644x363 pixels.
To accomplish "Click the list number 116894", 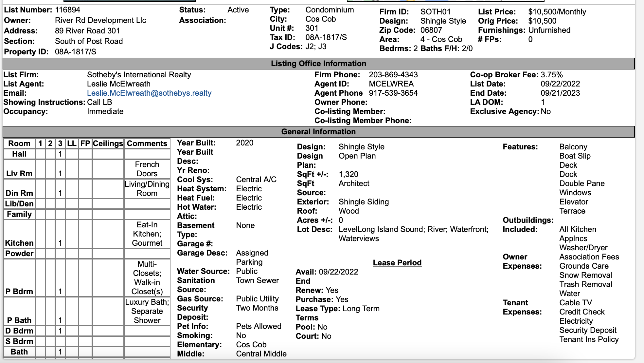I will [67, 10].
